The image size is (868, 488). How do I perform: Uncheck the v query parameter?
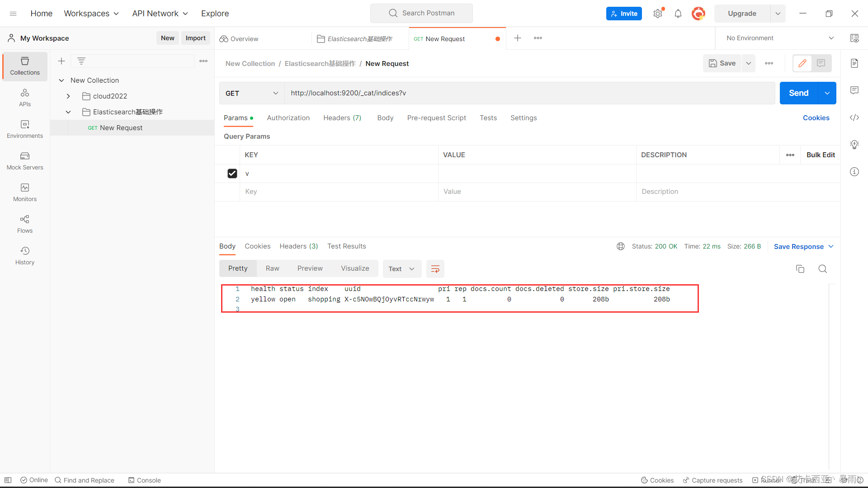pyautogui.click(x=232, y=174)
